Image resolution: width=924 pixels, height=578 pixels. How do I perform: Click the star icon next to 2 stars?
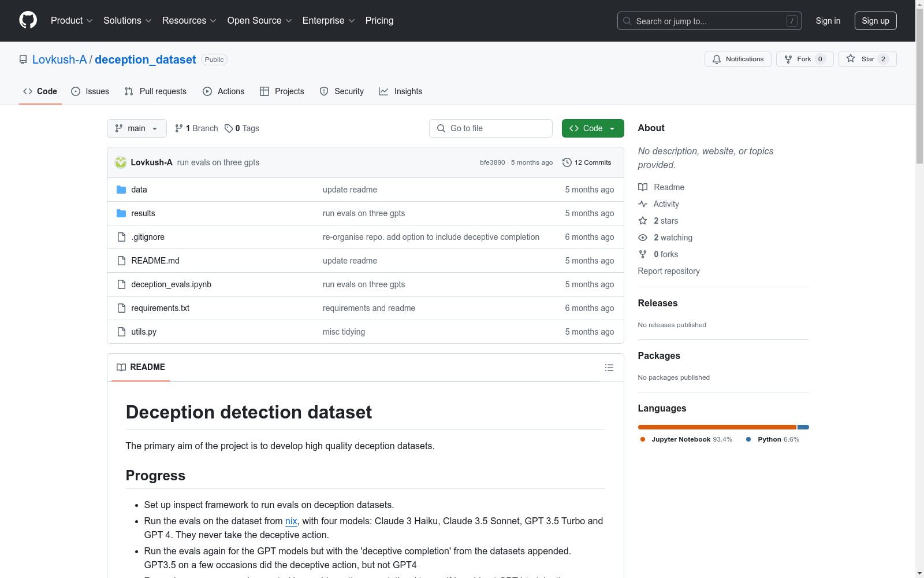pos(643,221)
